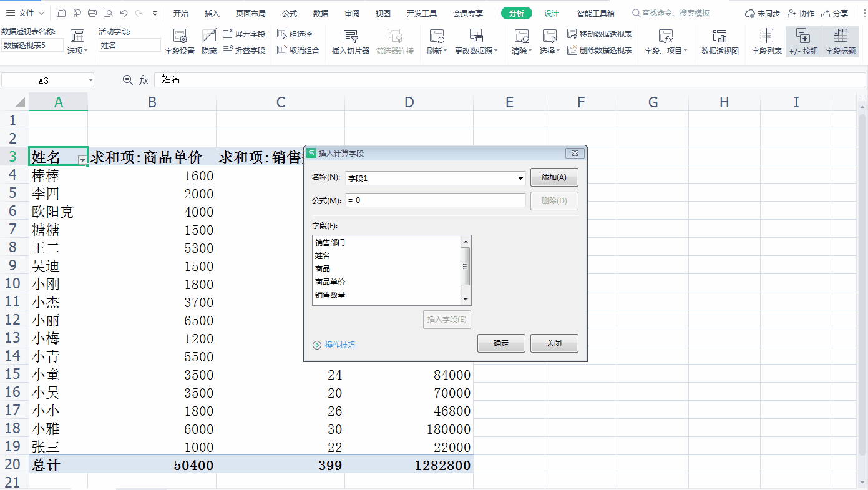Open the 公式 tab
Screen dimensions: 868x490
290,13
